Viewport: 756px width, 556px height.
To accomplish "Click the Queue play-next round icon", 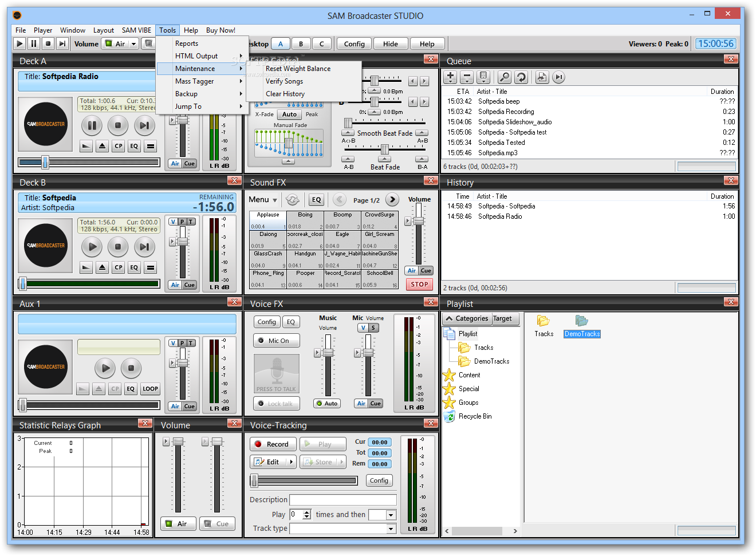I will (559, 77).
